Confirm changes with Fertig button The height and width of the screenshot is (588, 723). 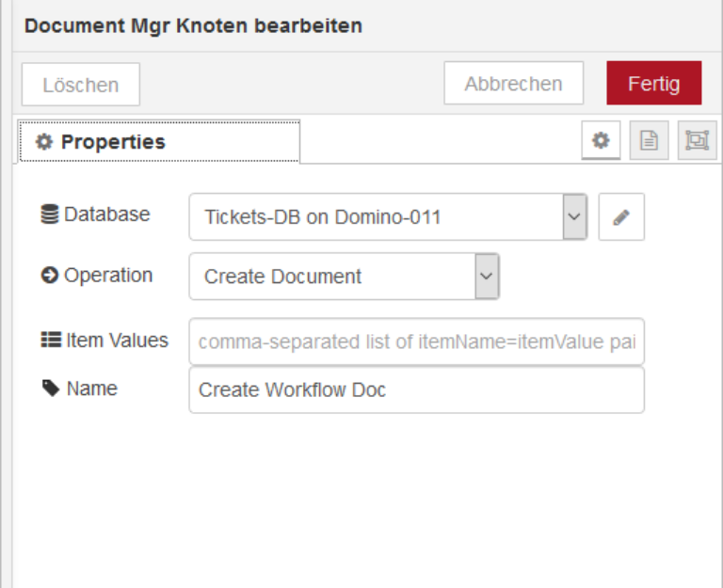pos(654,83)
